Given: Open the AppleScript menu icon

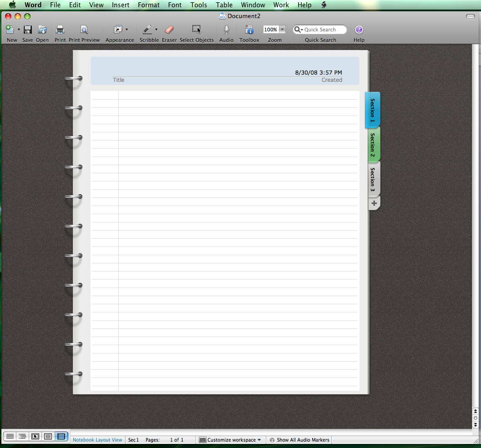Looking at the screenshot, I should click(x=324, y=5).
